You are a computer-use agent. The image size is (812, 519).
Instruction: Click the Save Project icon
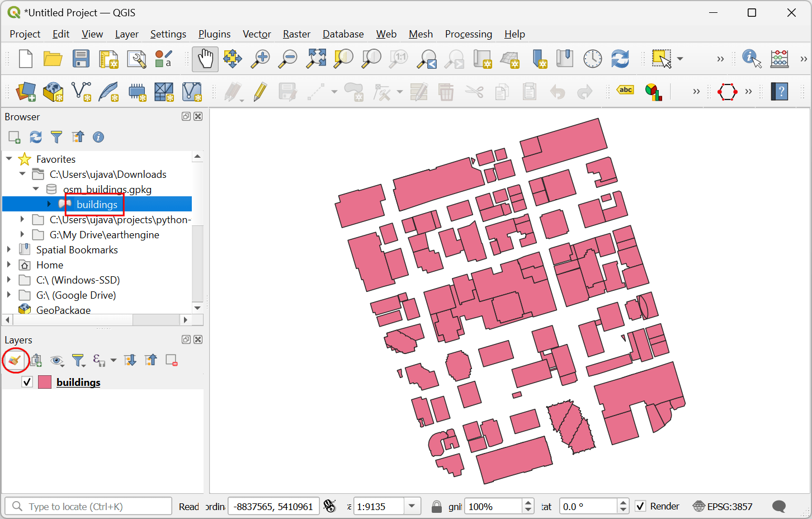(x=81, y=59)
